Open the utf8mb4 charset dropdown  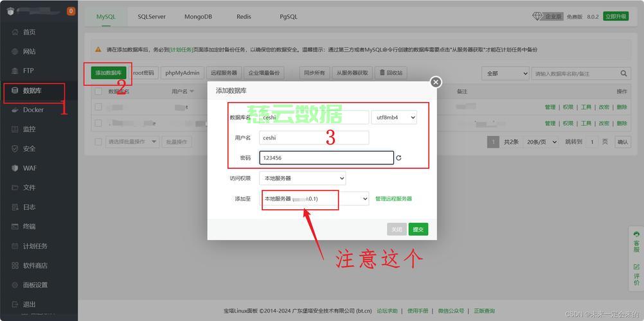pos(394,117)
